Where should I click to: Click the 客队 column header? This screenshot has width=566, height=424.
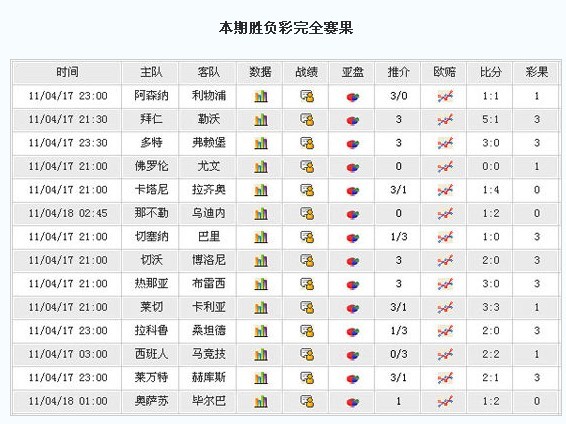point(209,72)
